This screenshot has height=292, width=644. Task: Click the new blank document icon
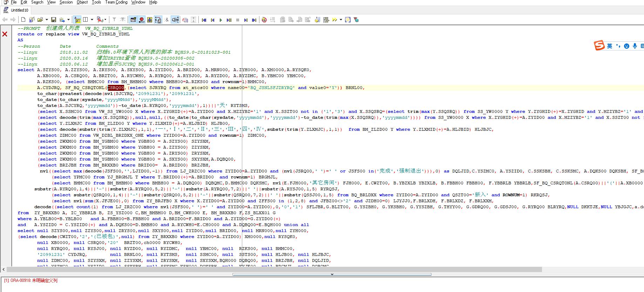[x=23, y=20]
